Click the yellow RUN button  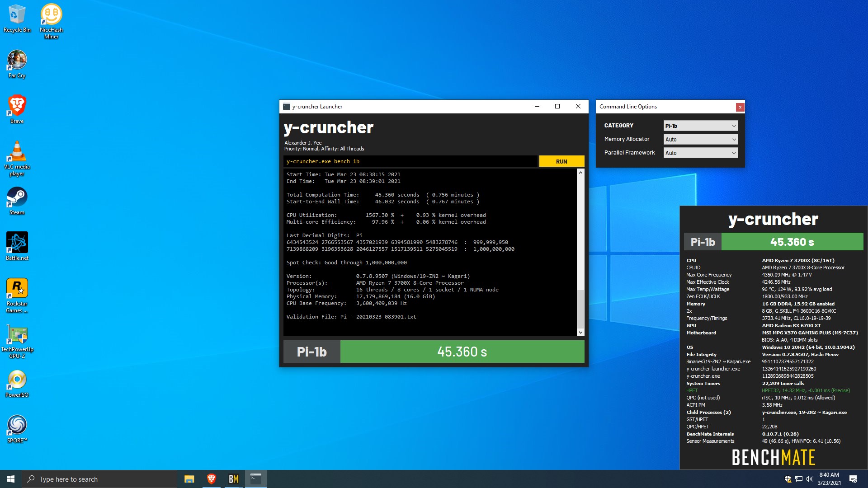561,161
